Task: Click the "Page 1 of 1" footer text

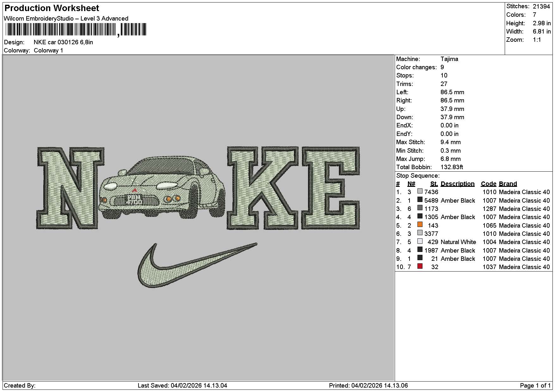Action: [x=535, y=386]
